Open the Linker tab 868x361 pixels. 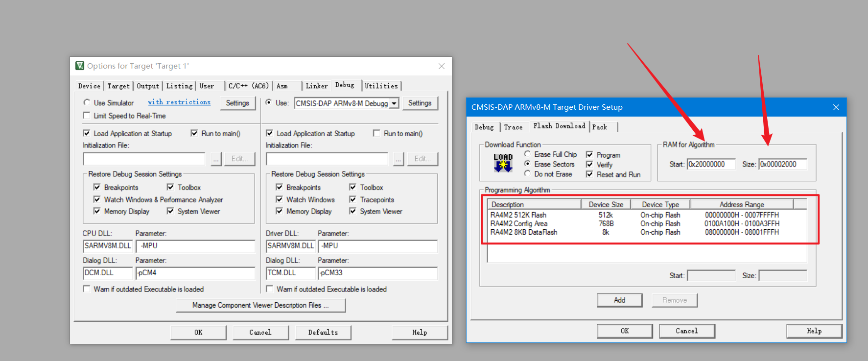point(317,86)
